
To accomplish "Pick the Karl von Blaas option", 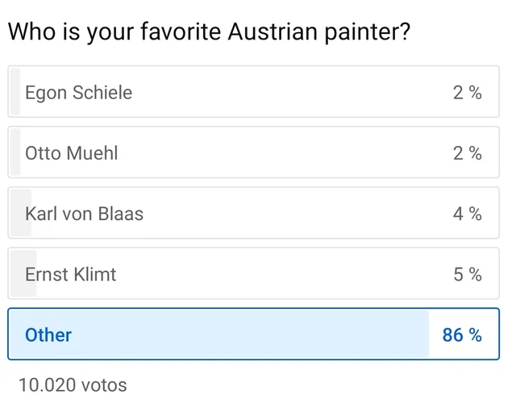I will (84, 214).
